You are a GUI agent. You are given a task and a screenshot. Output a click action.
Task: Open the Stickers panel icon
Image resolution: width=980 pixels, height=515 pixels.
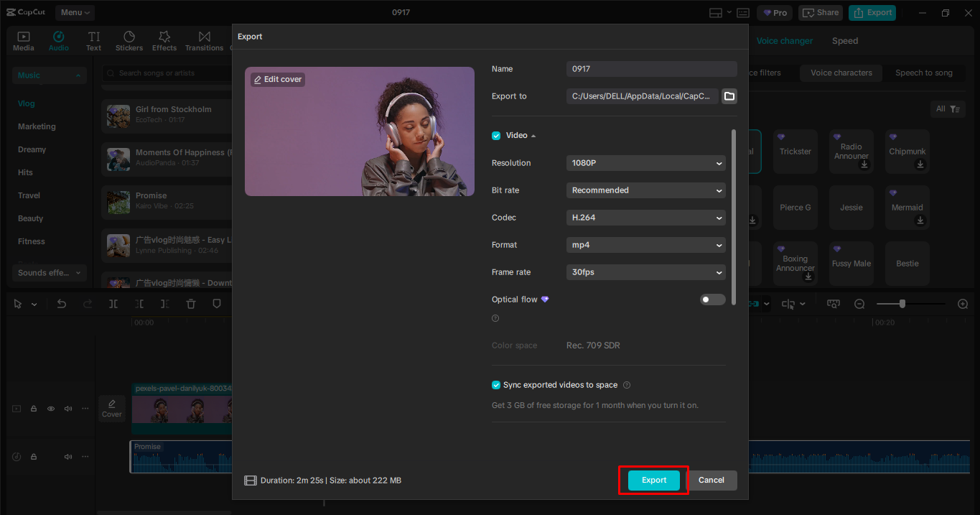click(x=129, y=41)
